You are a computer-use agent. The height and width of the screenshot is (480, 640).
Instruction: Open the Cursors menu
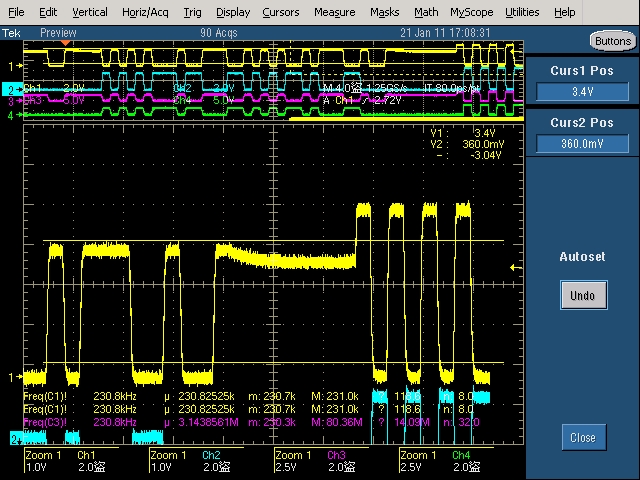coord(281,12)
